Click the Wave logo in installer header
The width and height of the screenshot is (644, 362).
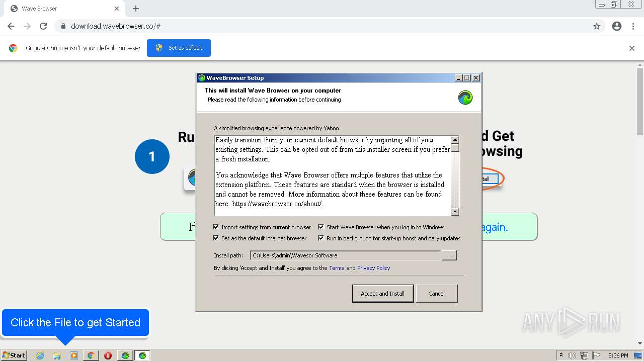coord(465,97)
